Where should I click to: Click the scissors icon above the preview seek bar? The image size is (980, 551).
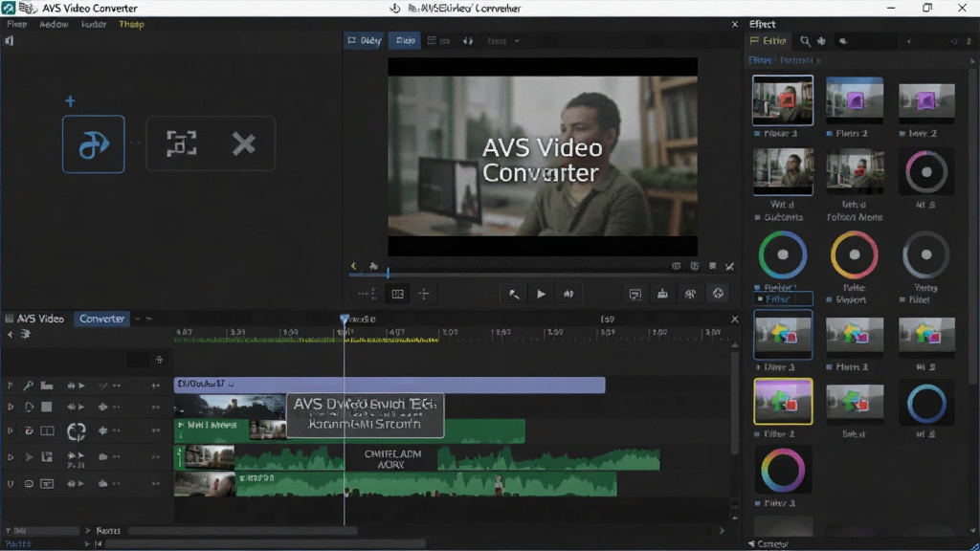[729, 267]
